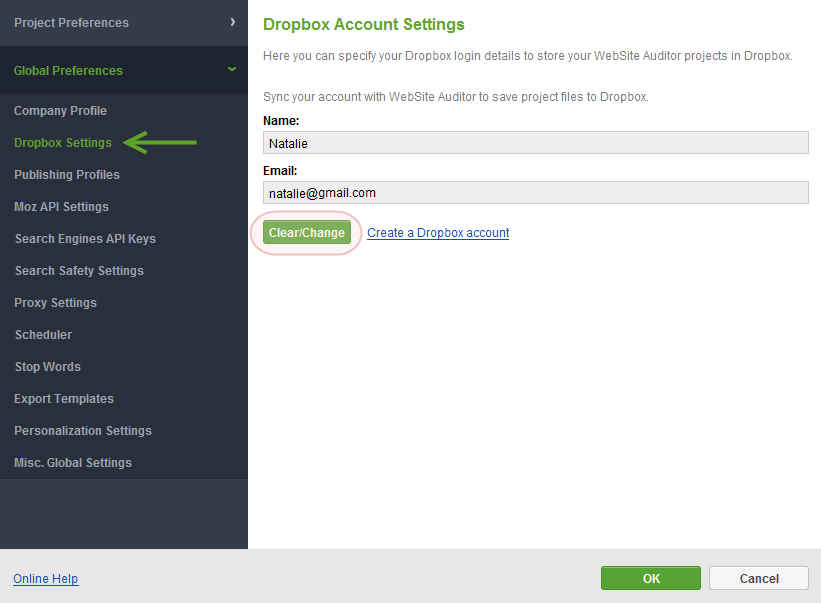Image resolution: width=821 pixels, height=603 pixels.
Task: Click the Clear/Change button
Action: point(307,232)
